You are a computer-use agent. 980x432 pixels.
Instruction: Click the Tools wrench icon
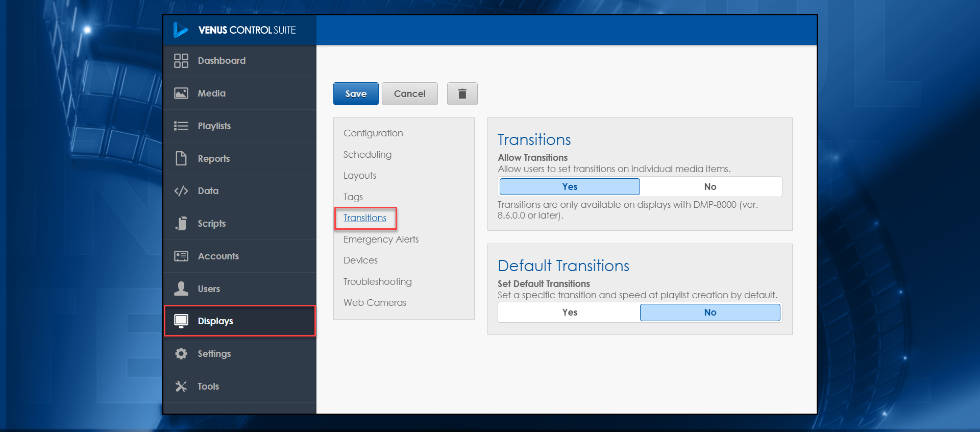(x=181, y=386)
